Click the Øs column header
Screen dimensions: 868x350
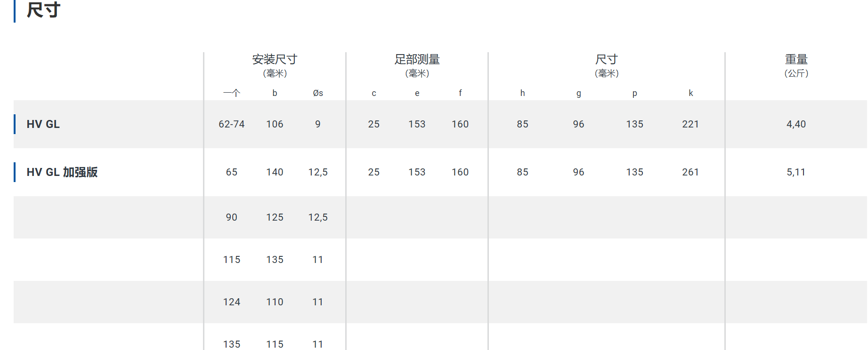click(x=318, y=93)
